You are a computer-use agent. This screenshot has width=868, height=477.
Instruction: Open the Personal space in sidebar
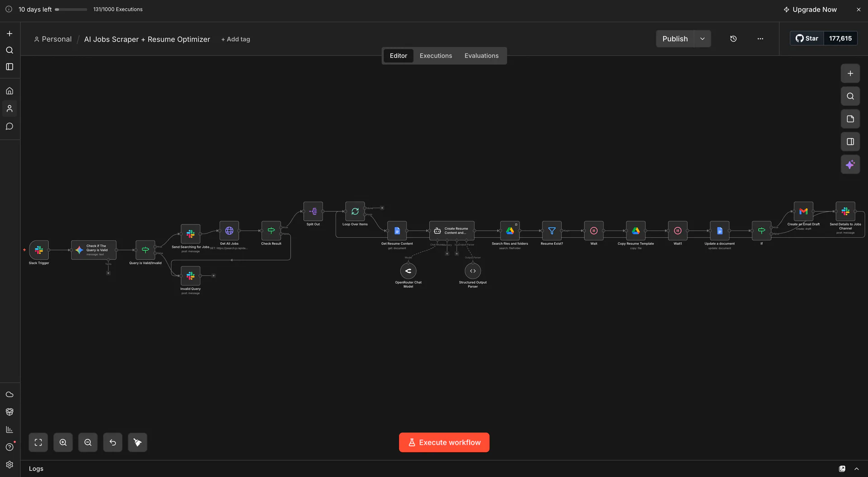(9, 108)
